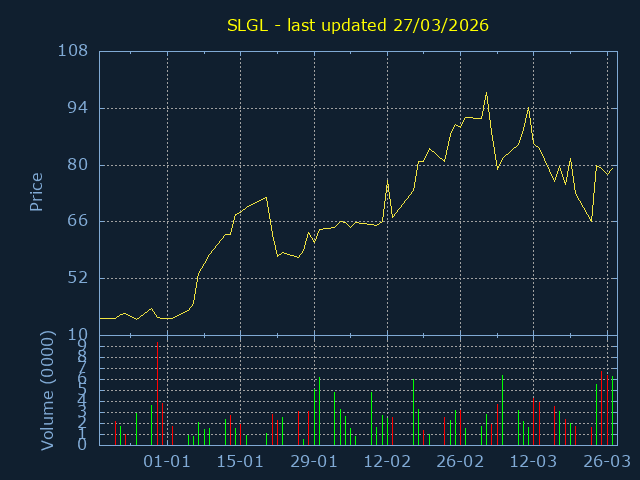Screen dimensions: 640x480
Task: Click the highest peak of the price line
Action: [x=486, y=93]
